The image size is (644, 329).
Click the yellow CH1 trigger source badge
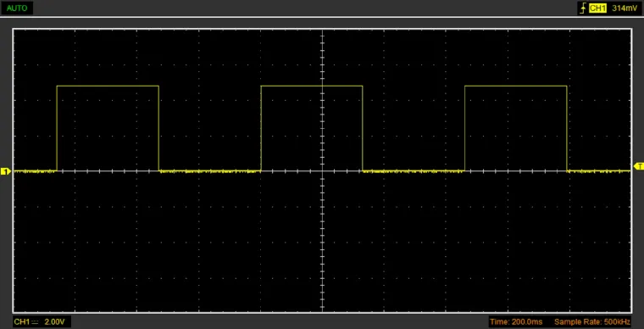(597, 8)
